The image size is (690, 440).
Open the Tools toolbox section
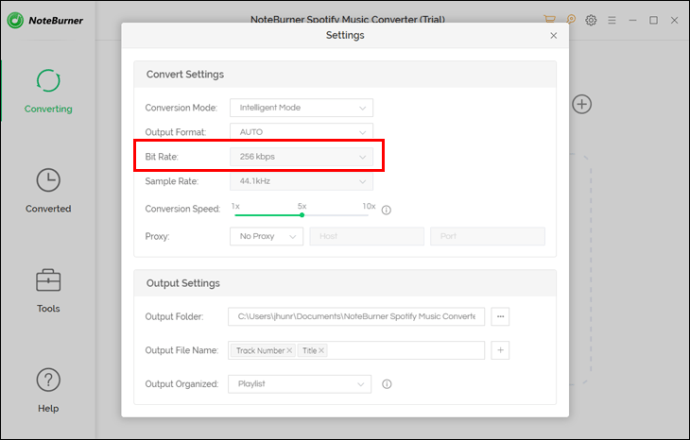tap(48, 290)
